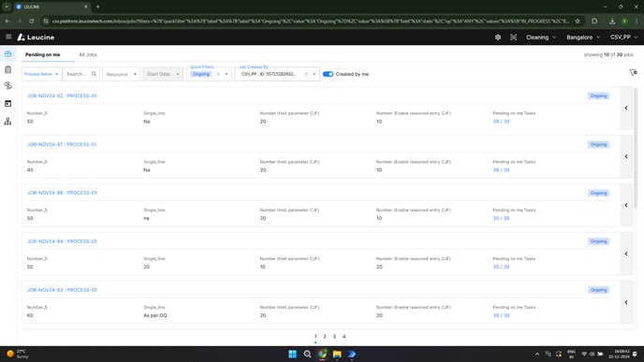Open the inbox icon in left sidebar
The width and height of the screenshot is (644, 362).
tap(7, 54)
